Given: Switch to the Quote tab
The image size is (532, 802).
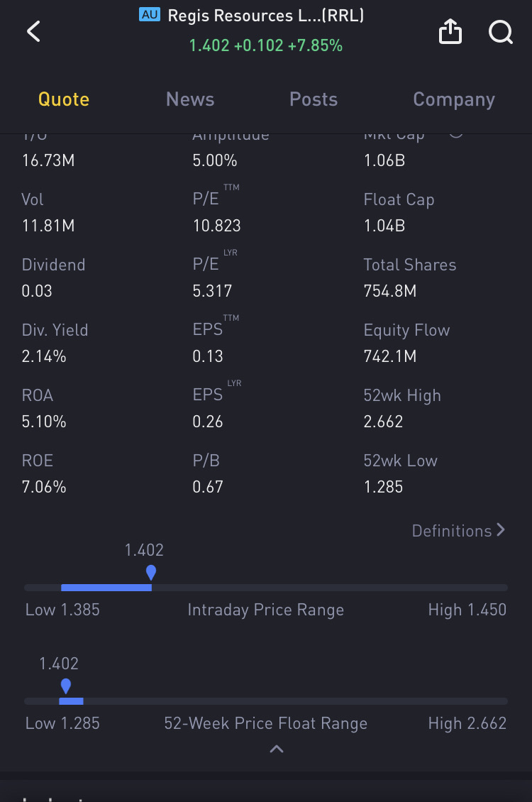Looking at the screenshot, I should [64, 99].
